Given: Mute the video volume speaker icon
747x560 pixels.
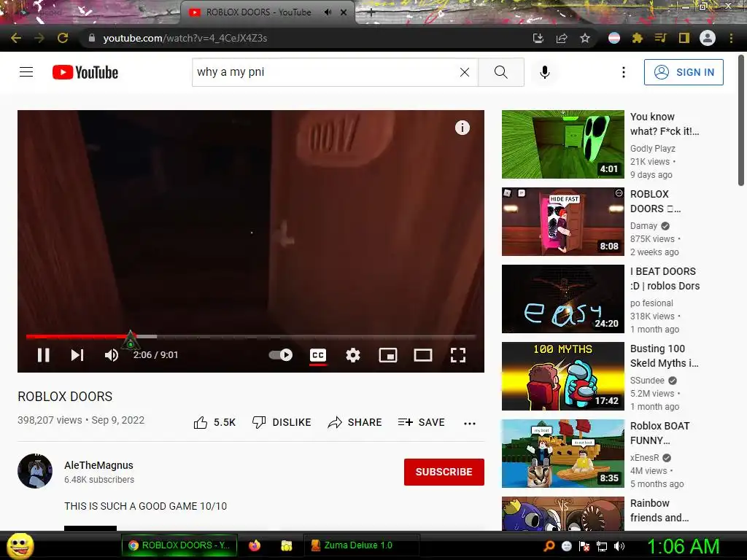Looking at the screenshot, I should coord(112,355).
